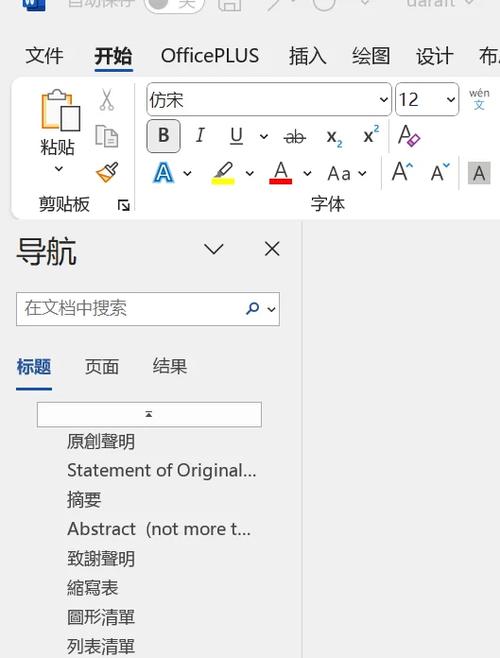
Task: Click the Change Case Aa button
Action: (x=339, y=173)
